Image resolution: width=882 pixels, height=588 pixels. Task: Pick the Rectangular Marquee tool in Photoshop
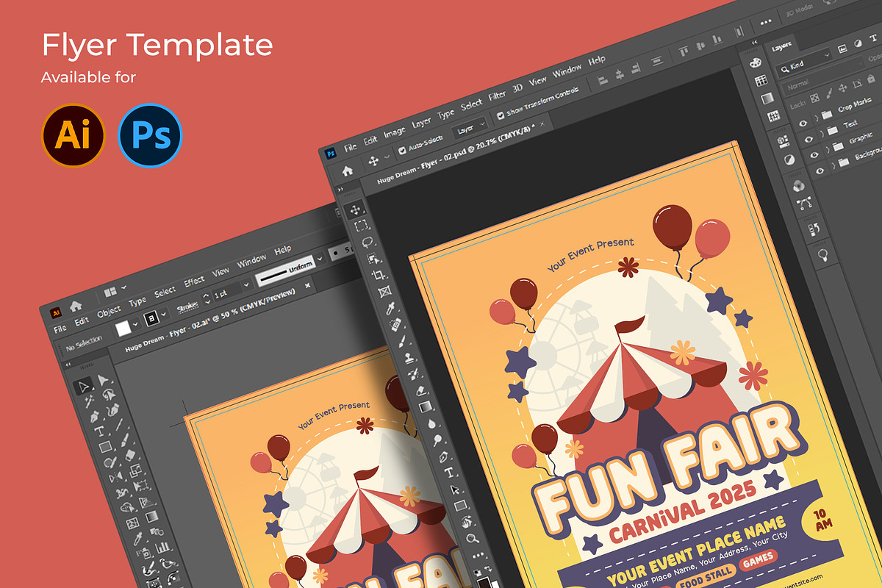[361, 226]
